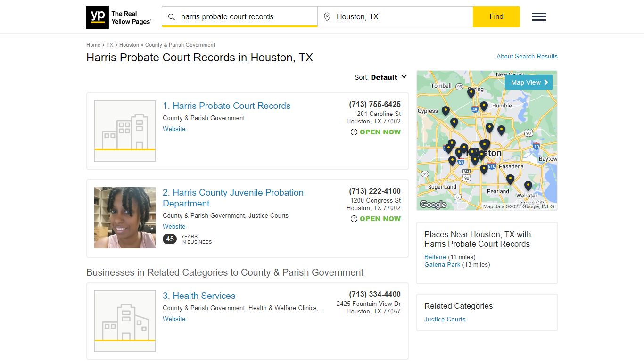Open County & Parish Government breadcrumb
This screenshot has width=644, height=362.
pyautogui.click(x=180, y=45)
